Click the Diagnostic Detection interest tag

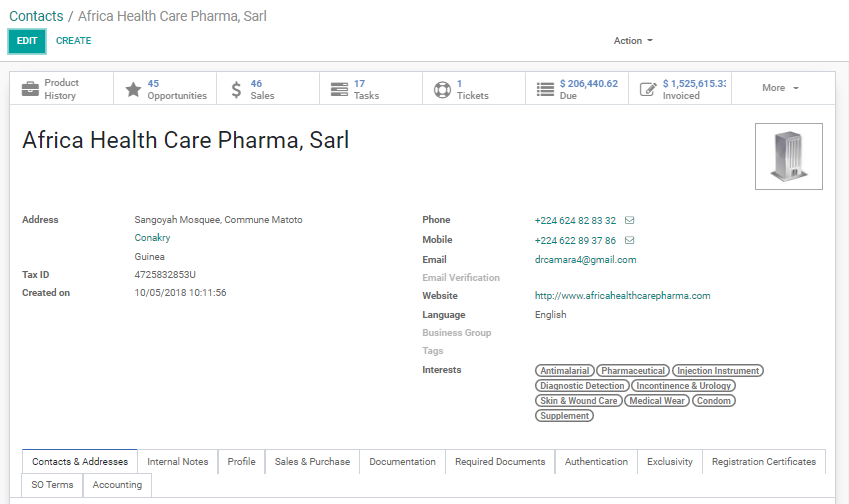coord(582,386)
